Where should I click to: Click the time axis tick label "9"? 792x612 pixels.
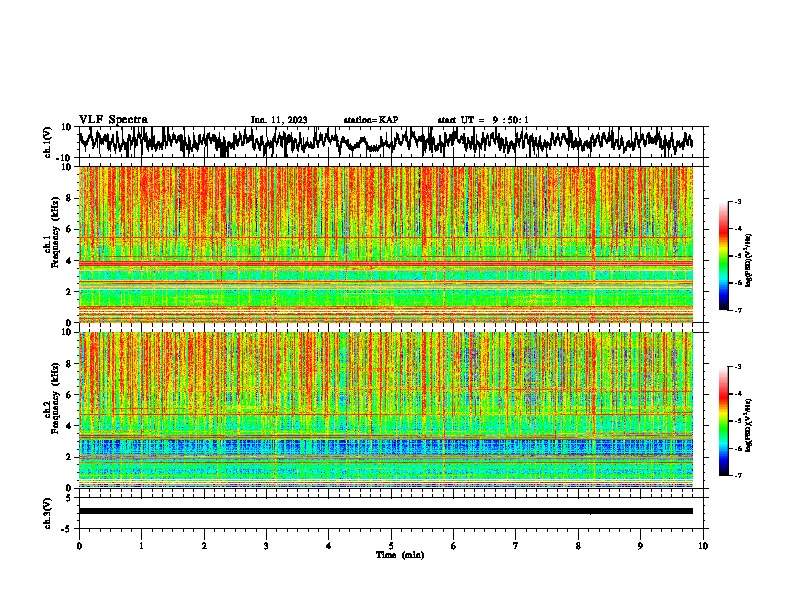tap(640, 546)
